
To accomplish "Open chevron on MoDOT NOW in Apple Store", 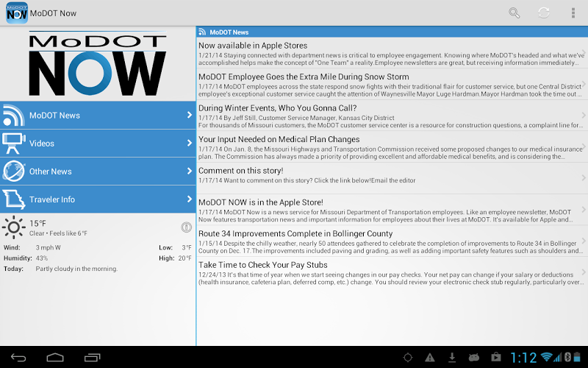I will 584,210.
